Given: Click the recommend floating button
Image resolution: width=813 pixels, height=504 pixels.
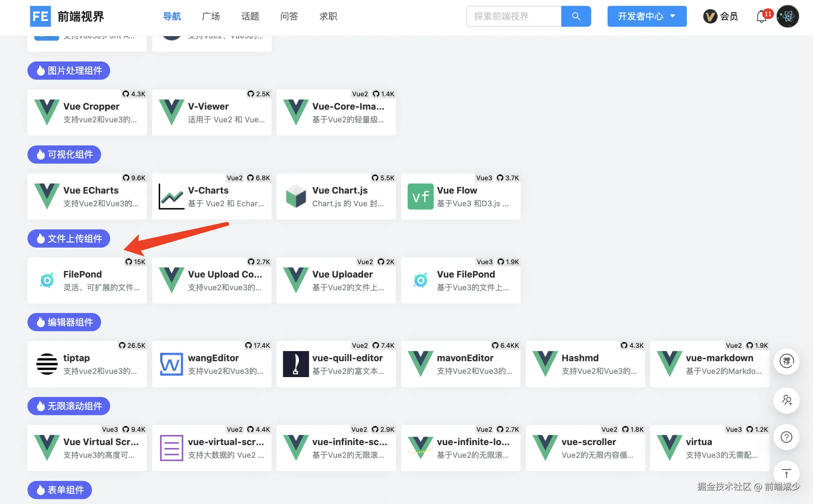Looking at the screenshot, I should 786,361.
